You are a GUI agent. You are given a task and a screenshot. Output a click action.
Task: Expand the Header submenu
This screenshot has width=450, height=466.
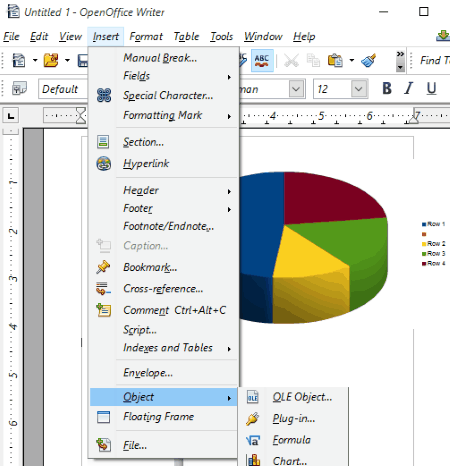tap(163, 191)
